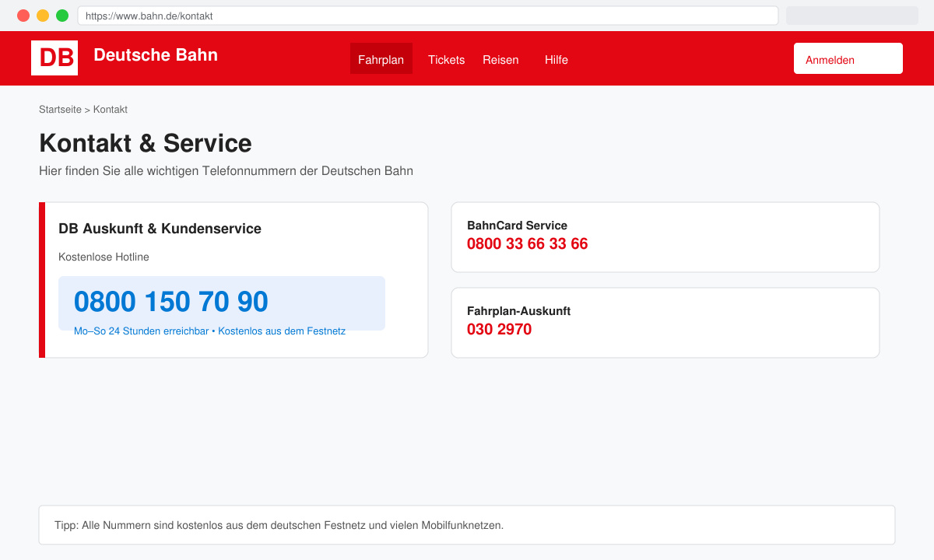Image resolution: width=934 pixels, height=560 pixels.
Task: Click the Kostenlose Hotline label
Action: [x=104, y=257]
